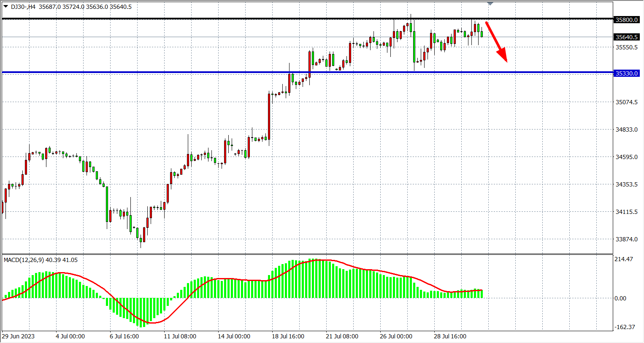
Task: Select the red downward arrow drawing
Action: point(495,41)
